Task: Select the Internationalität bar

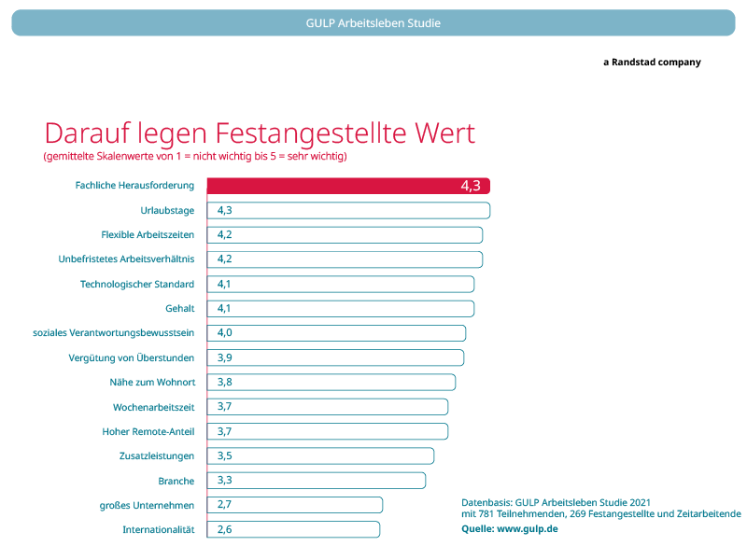Action: [x=292, y=529]
